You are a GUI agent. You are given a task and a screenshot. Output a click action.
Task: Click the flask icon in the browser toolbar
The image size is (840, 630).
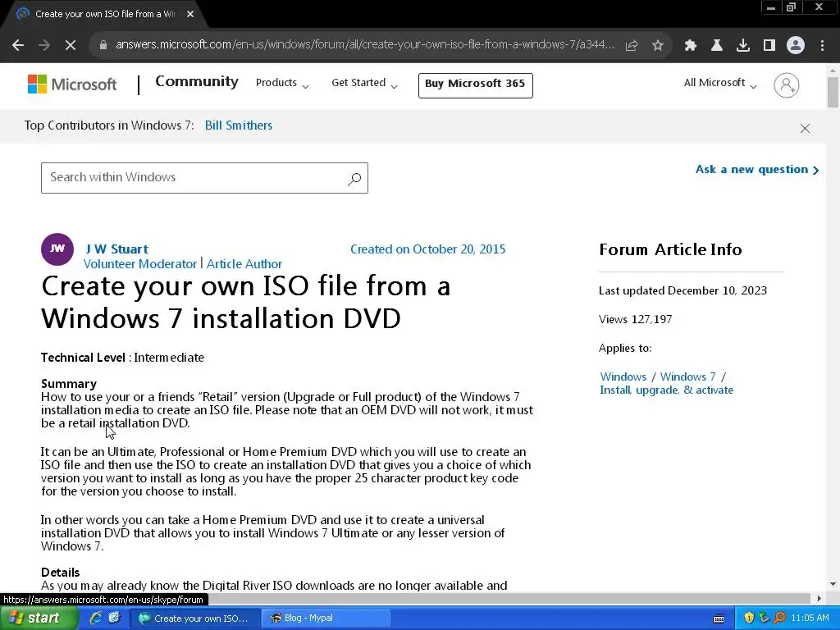pos(717,46)
